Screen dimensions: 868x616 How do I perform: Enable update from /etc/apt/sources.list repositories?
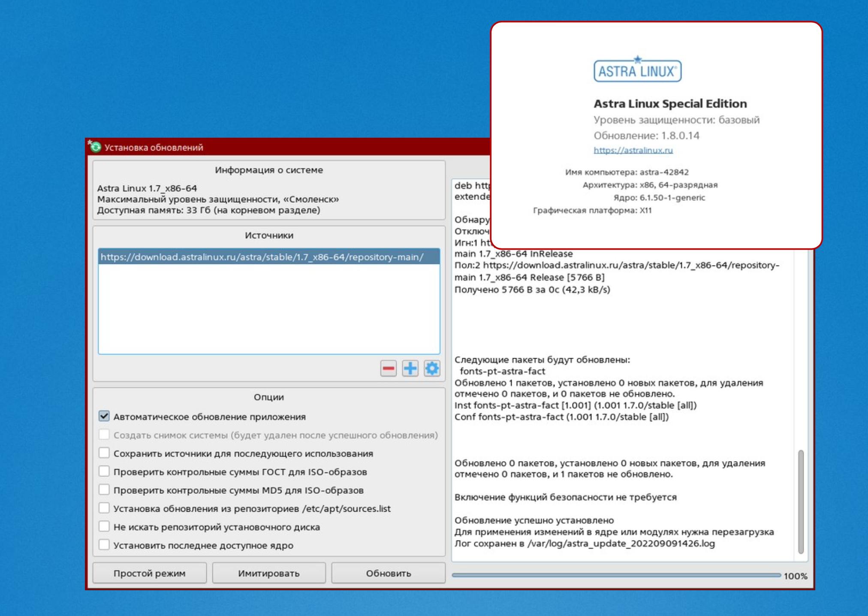[x=104, y=508]
